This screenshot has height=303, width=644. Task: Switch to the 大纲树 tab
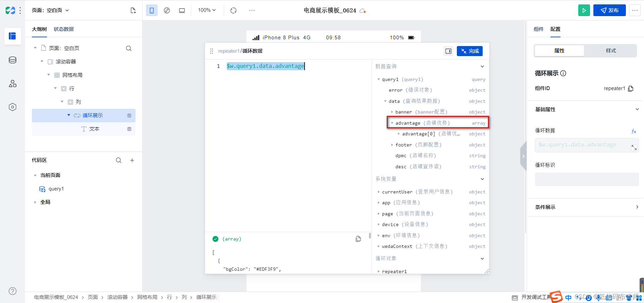pos(39,29)
